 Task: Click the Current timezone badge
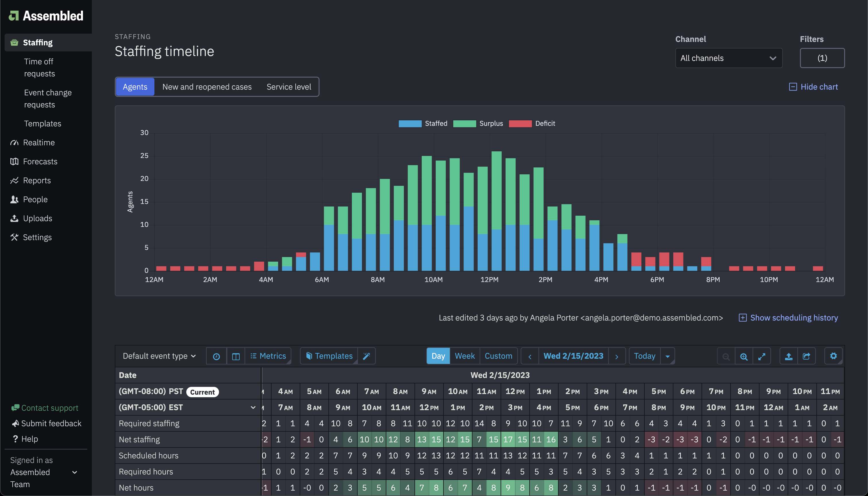pyautogui.click(x=203, y=392)
